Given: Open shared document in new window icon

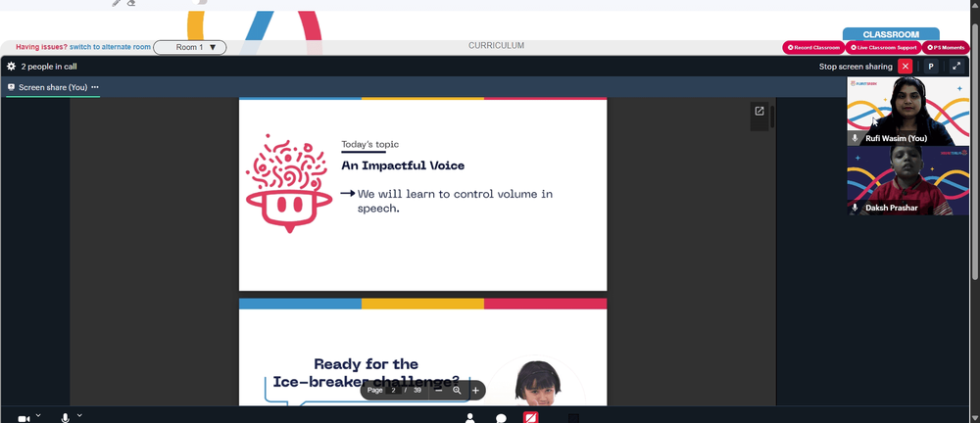Looking at the screenshot, I should (x=759, y=112).
